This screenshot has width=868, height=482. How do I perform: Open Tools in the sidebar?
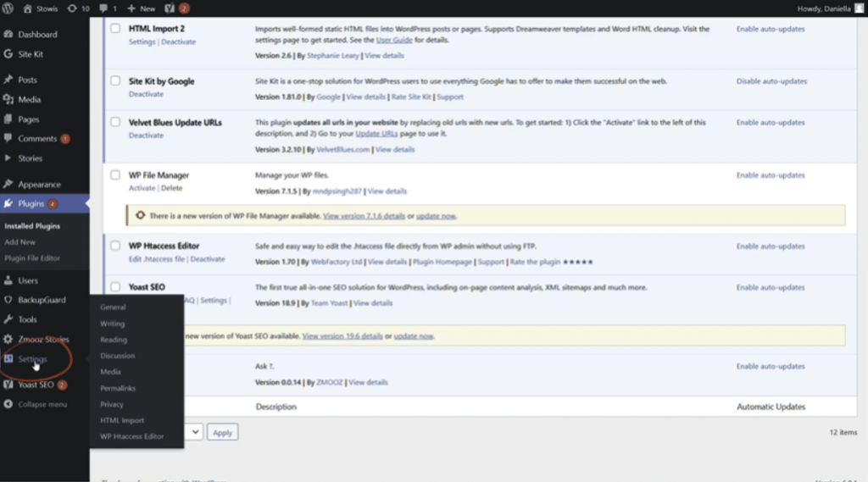[27, 319]
